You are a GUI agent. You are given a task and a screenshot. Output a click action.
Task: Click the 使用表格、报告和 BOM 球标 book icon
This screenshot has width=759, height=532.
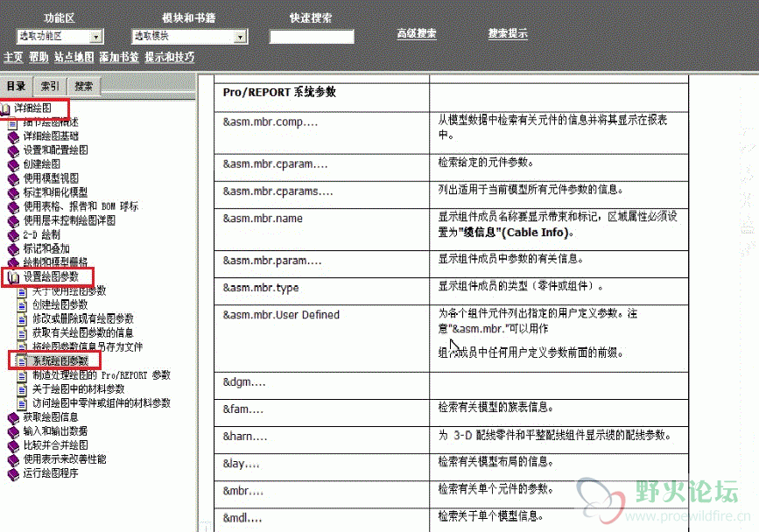click(x=13, y=207)
